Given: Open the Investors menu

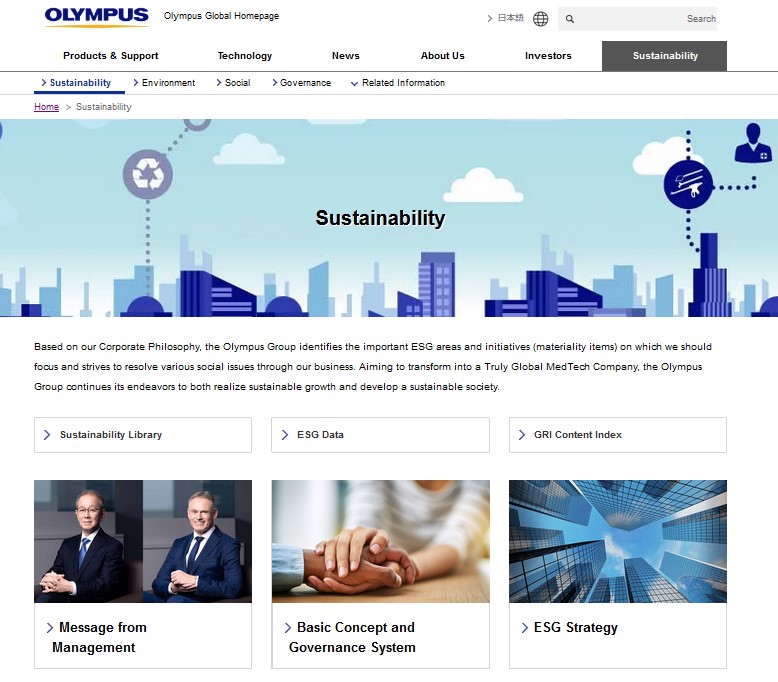Looking at the screenshot, I should pos(548,56).
